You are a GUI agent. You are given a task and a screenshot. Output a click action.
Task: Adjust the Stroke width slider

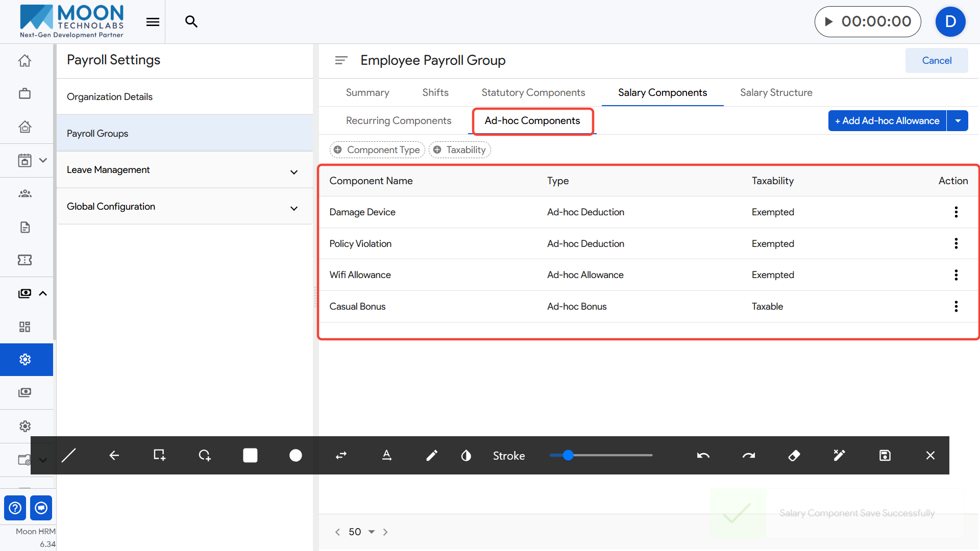(568, 455)
